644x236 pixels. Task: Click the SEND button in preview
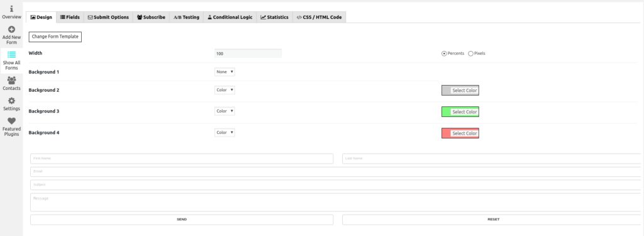point(182,220)
